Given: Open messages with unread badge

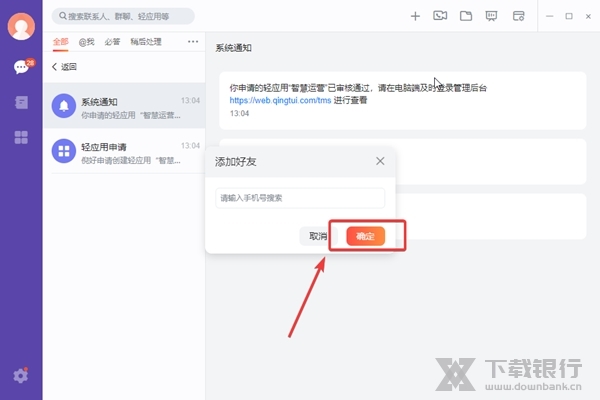Looking at the screenshot, I should [x=22, y=67].
